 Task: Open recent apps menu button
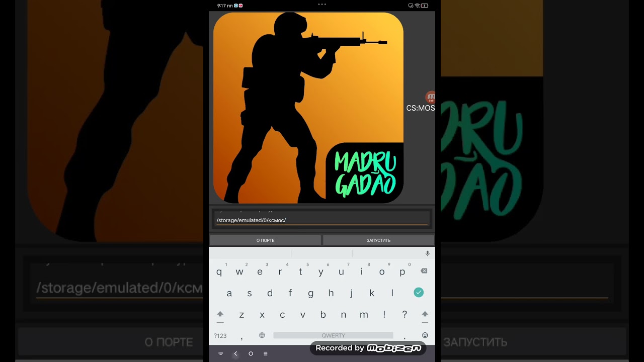(x=265, y=353)
